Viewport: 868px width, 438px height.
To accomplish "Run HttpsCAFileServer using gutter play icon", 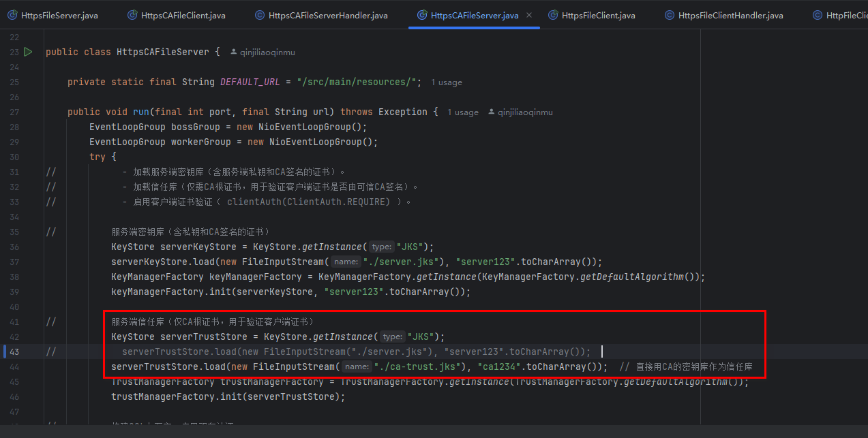I will [x=28, y=51].
